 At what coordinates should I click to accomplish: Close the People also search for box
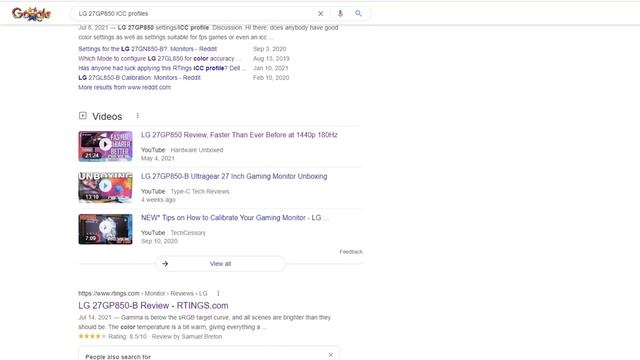point(331,355)
